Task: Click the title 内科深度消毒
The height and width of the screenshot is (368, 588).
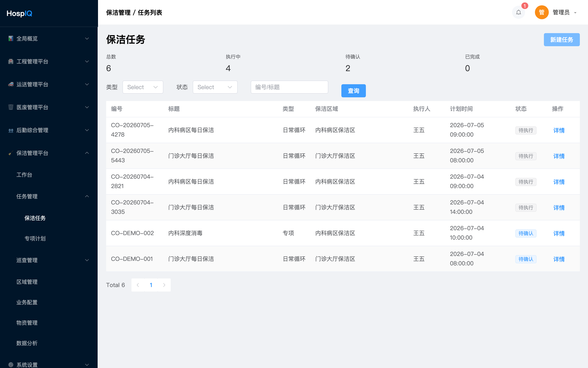Action: (x=185, y=233)
